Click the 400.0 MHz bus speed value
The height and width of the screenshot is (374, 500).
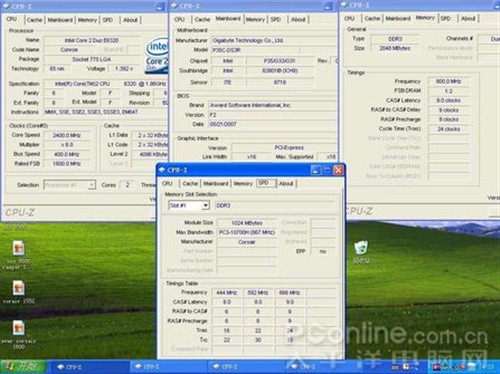point(67,154)
